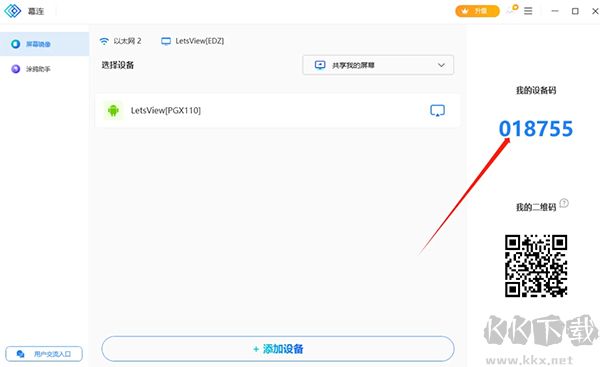The image size is (600, 367).
Task: Click the Wi-Fi network icon
Action: (104, 41)
